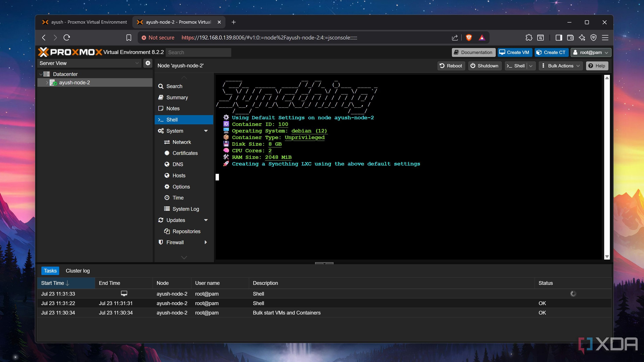644x362 pixels.
Task: Collapse the Datacenter tree node
Action: point(41,74)
